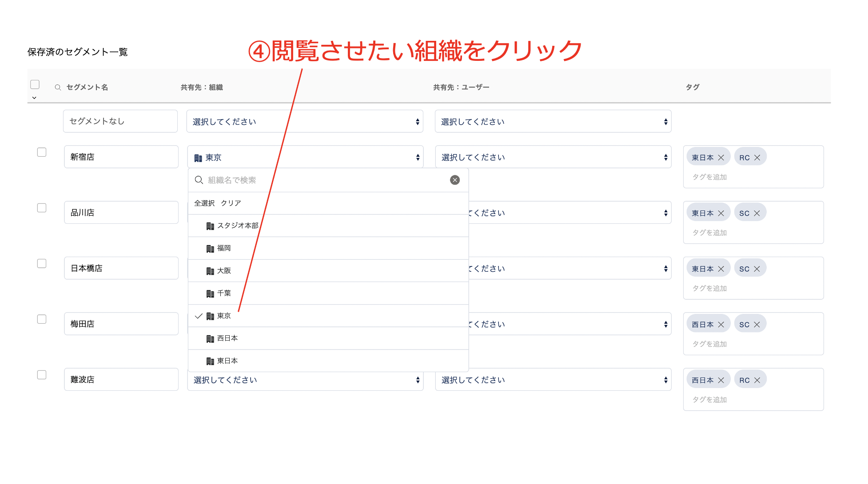Click タグを追加 in 難波店 row
Image resolution: width=868 pixels, height=484 pixels.
coord(709,400)
